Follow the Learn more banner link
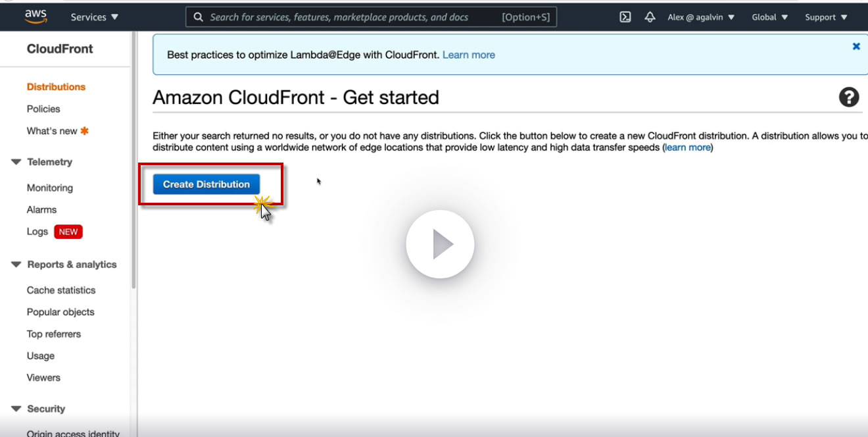The height and width of the screenshot is (437, 868). (469, 55)
